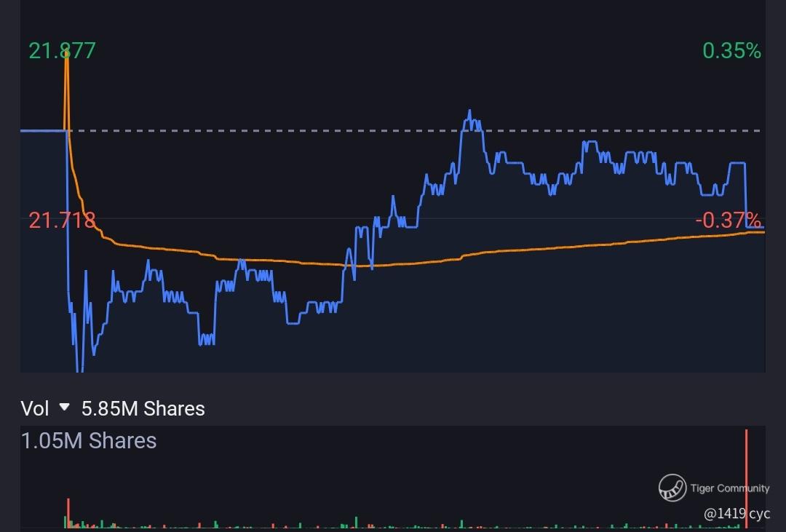Click the 1.05M Shares volume scale label
This screenshot has width=786, height=532.
click(x=89, y=441)
